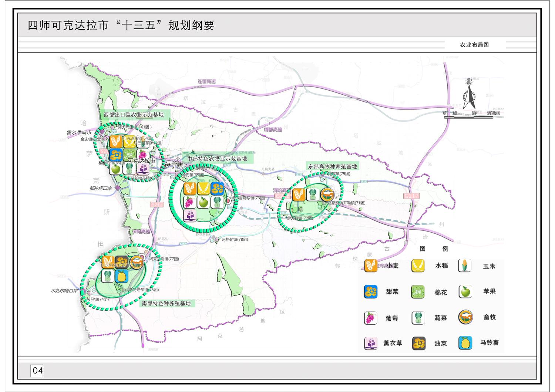This screenshot has width=555, height=392.
Task: Click the 农业布局图 subtitle label
Action: (474, 45)
